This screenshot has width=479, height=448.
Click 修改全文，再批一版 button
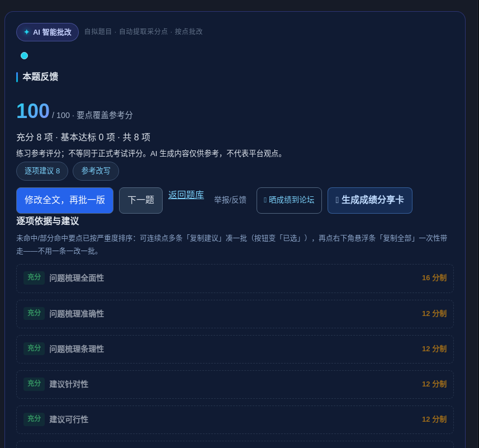65,200
